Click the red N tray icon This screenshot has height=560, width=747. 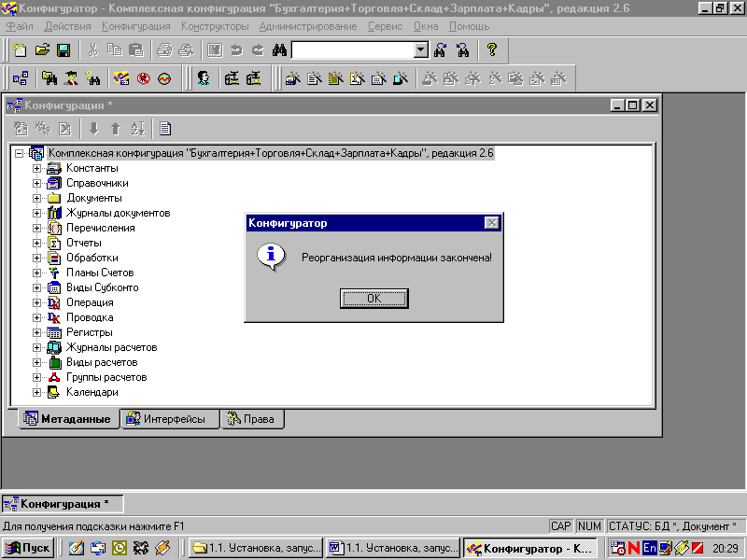tap(634, 548)
